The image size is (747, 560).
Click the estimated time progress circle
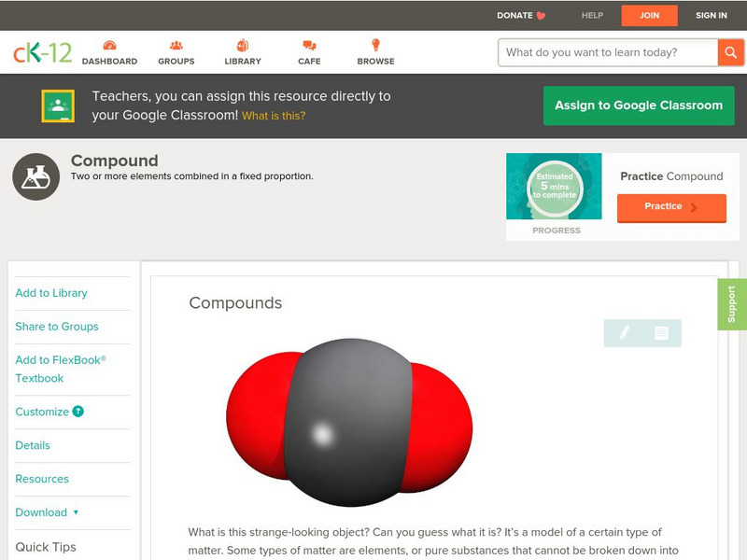(555, 186)
